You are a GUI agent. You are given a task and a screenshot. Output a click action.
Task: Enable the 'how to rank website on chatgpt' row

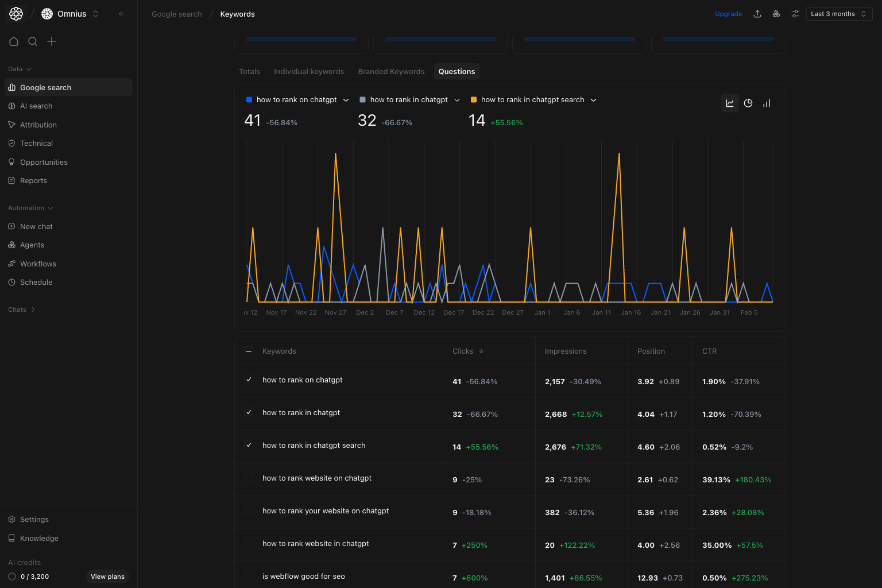(249, 477)
